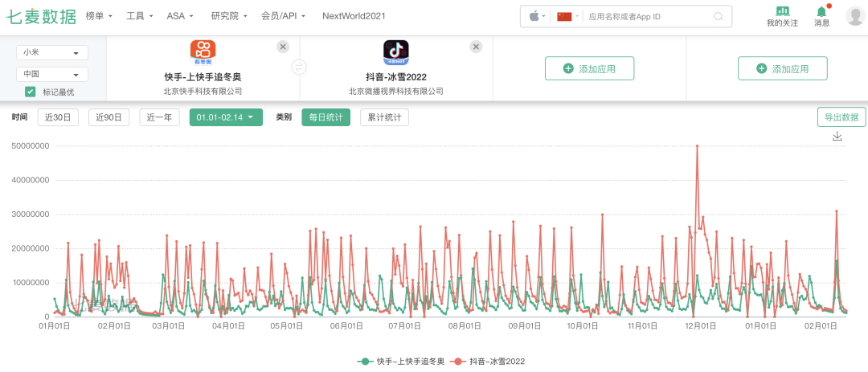Switch to 累计统计 view
This screenshot has height=372, width=868.
point(385,117)
